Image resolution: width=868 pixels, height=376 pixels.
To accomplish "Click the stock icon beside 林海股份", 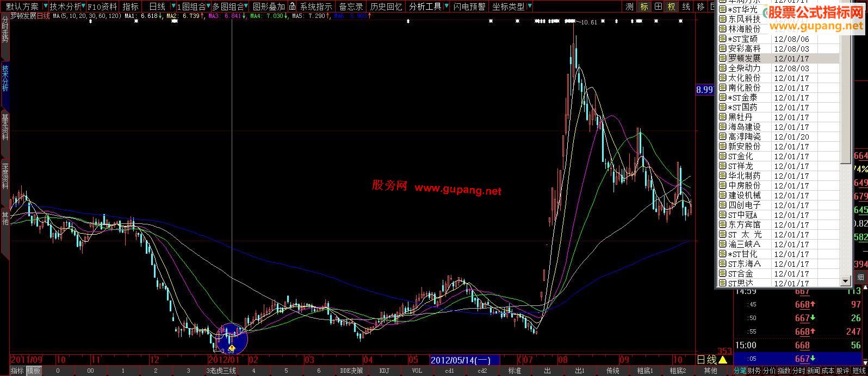I will click(x=722, y=29).
